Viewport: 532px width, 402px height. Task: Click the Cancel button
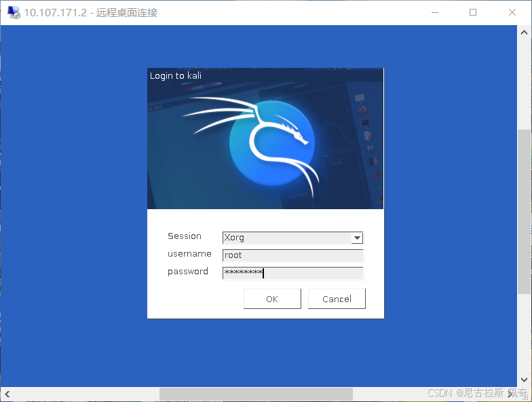pyautogui.click(x=337, y=299)
